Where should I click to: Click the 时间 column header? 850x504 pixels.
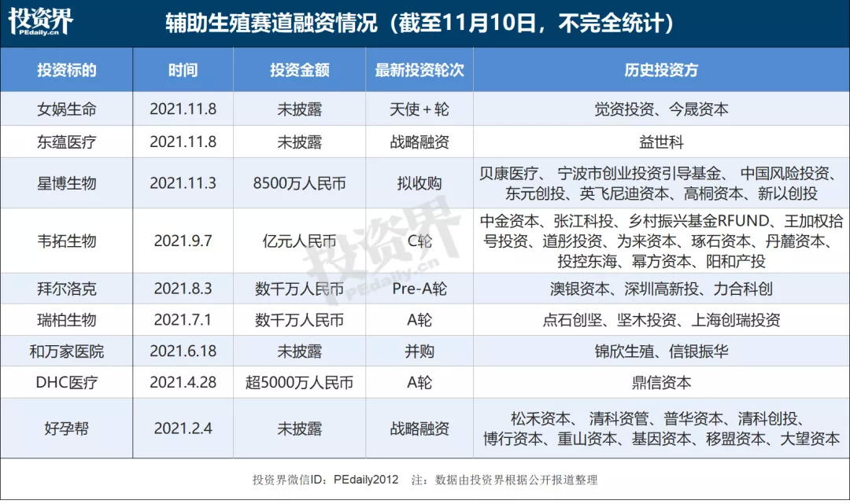[x=183, y=70]
